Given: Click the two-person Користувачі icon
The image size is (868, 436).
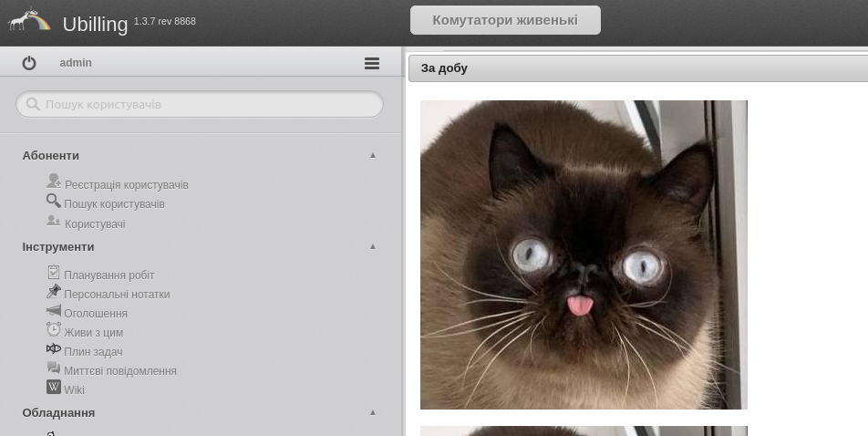Looking at the screenshot, I should [x=54, y=221].
